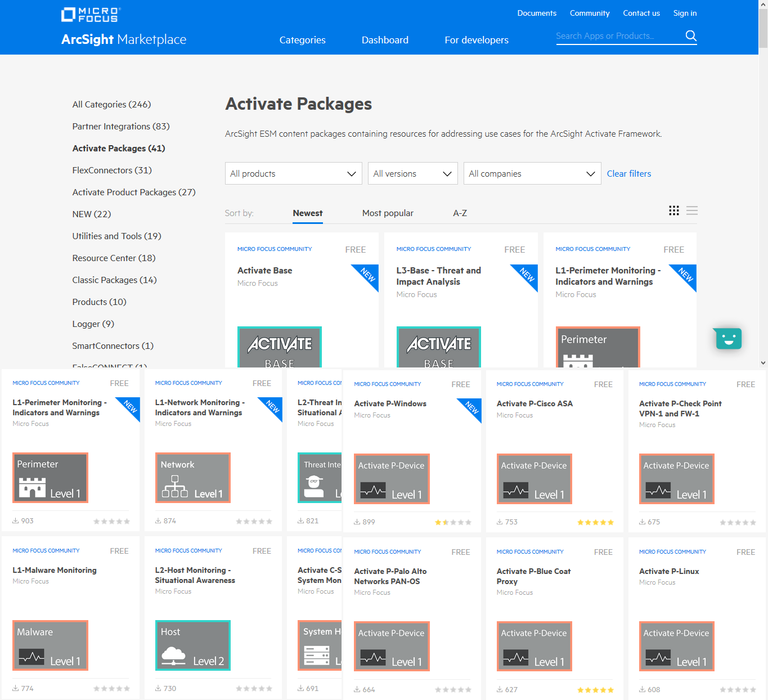Switch to grid view icon
The image size is (768, 700).
click(x=673, y=210)
